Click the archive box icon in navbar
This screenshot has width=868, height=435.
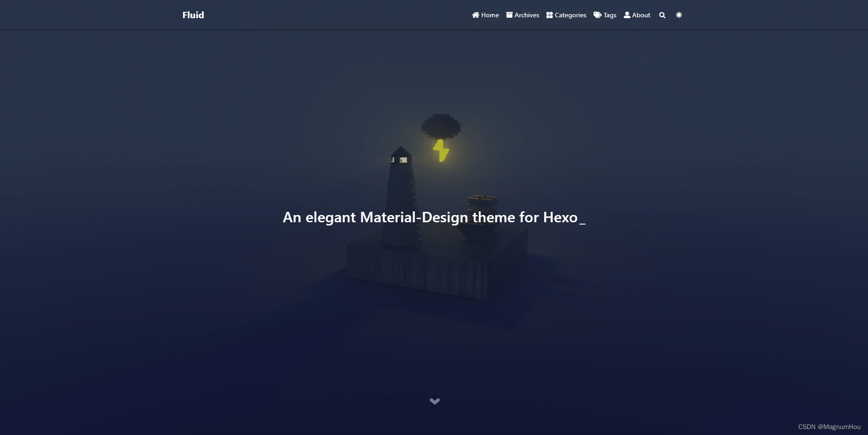coord(509,15)
